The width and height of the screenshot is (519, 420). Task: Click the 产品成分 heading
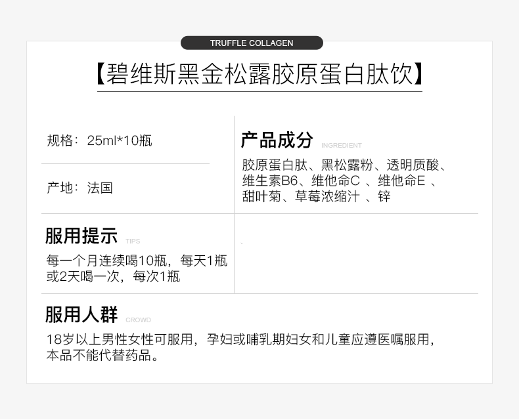tap(277, 140)
